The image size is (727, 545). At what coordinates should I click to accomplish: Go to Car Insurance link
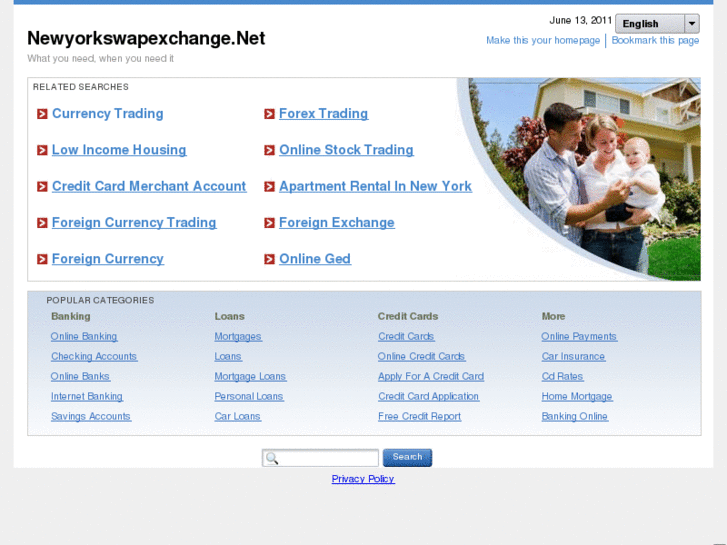(x=574, y=357)
